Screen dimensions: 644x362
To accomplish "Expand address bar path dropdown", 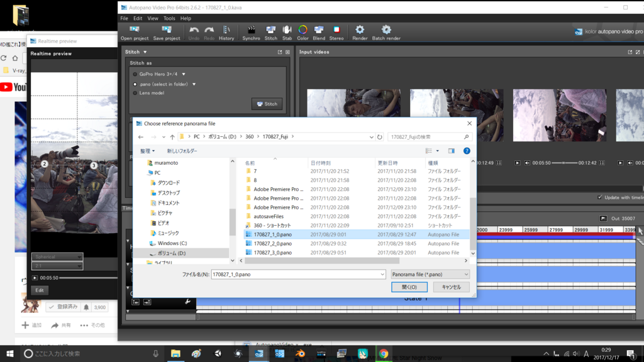I will [371, 137].
